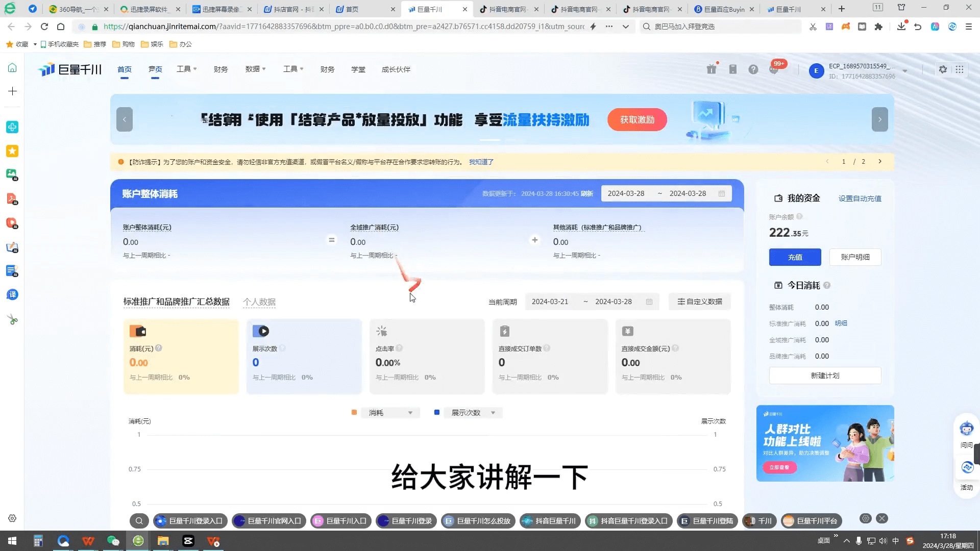Image resolution: width=980 pixels, height=551 pixels.
Task: Expand the first 工具 menu dropdown
Action: click(x=186, y=69)
